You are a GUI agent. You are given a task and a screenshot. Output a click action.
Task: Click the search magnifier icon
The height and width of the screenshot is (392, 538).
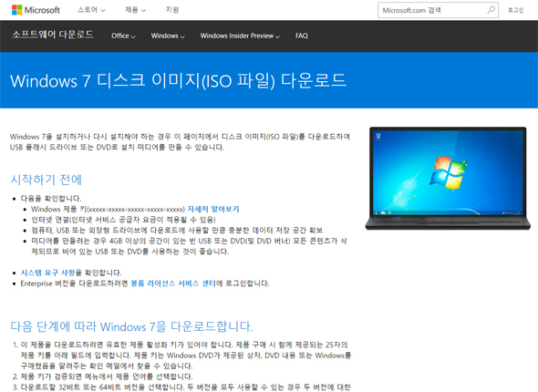(491, 10)
